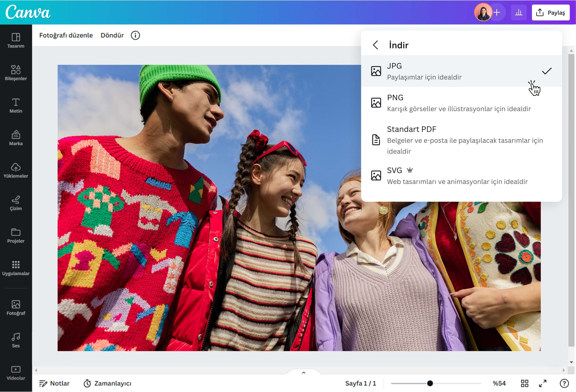Adjust the zoom slider handle
This screenshot has width=576, height=392.
430,383
